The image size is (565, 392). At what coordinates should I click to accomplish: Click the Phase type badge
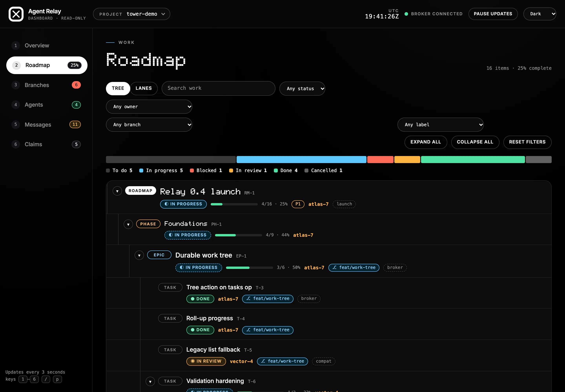pos(148,224)
